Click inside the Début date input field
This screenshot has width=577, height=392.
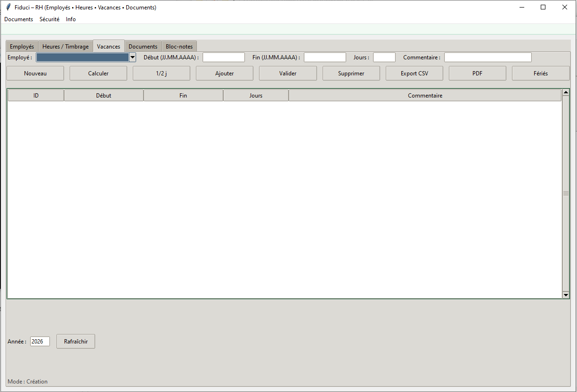(223, 57)
